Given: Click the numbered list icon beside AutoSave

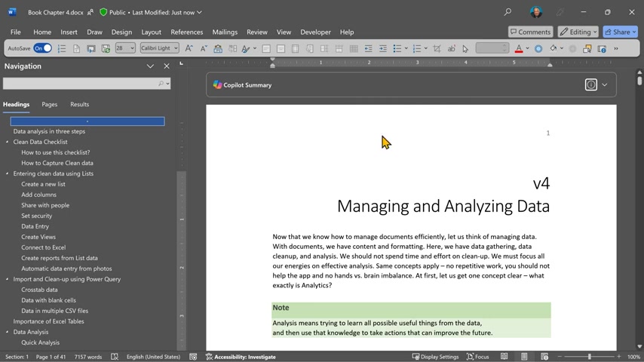Looking at the screenshot, I should click(x=62, y=49).
